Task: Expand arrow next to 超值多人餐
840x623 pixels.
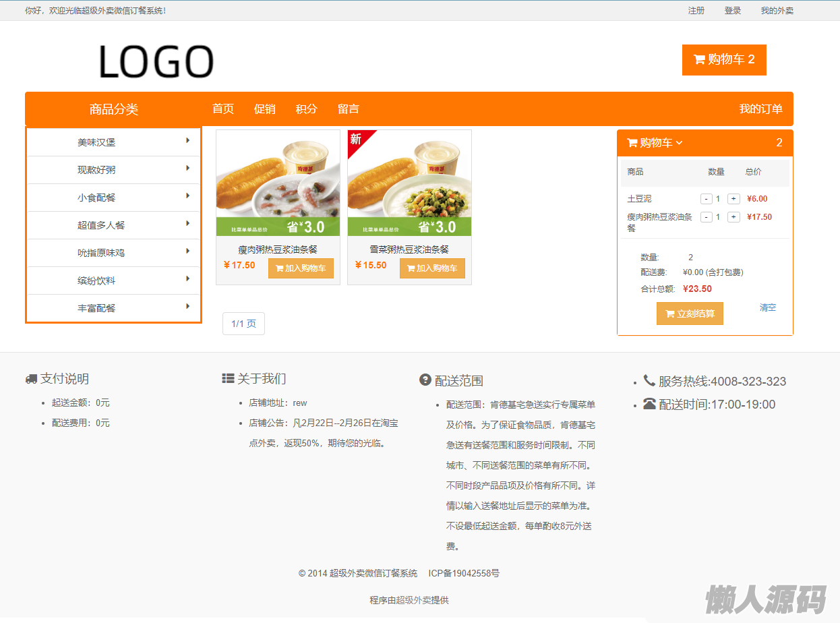Action: [188, 223]
